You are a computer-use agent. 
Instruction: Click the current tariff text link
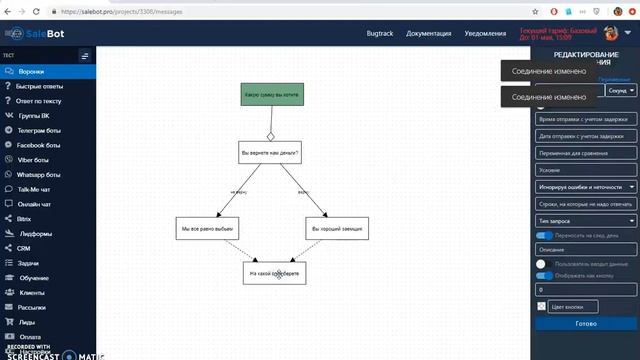click(558, 34)
